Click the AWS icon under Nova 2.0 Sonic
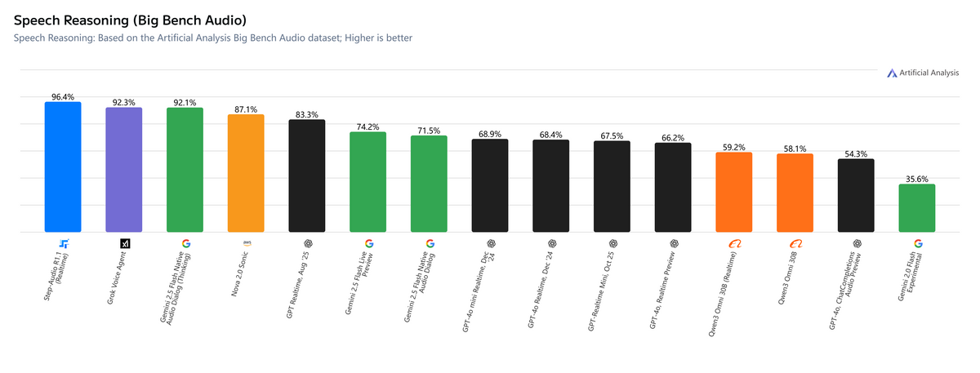This screenshot has height=373, width=980. pyautogui.click(x=247, y=243)
